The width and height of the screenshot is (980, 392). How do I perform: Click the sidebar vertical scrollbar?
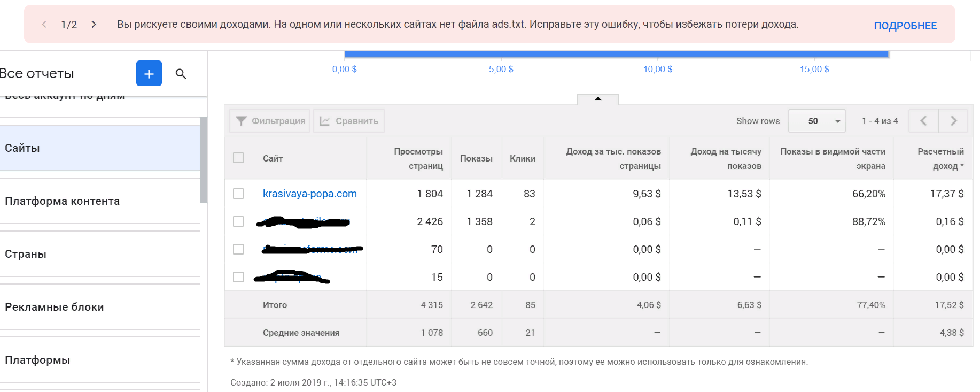[x=204, y=159]
